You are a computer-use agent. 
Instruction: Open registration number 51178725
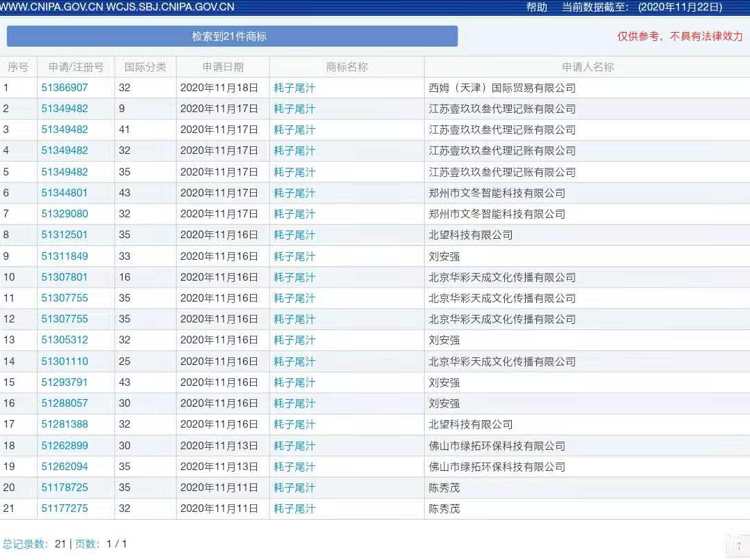(x=65, y=488)
